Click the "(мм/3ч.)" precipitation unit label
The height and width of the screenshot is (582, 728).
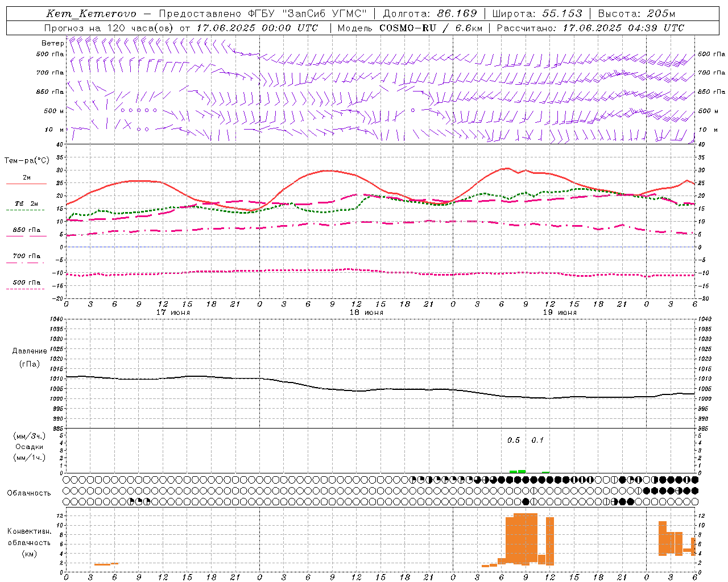click(x=30, y=436)
